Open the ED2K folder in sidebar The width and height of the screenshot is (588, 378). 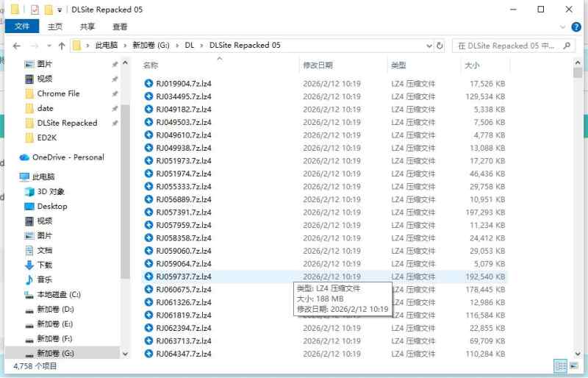tap(46, 138)
